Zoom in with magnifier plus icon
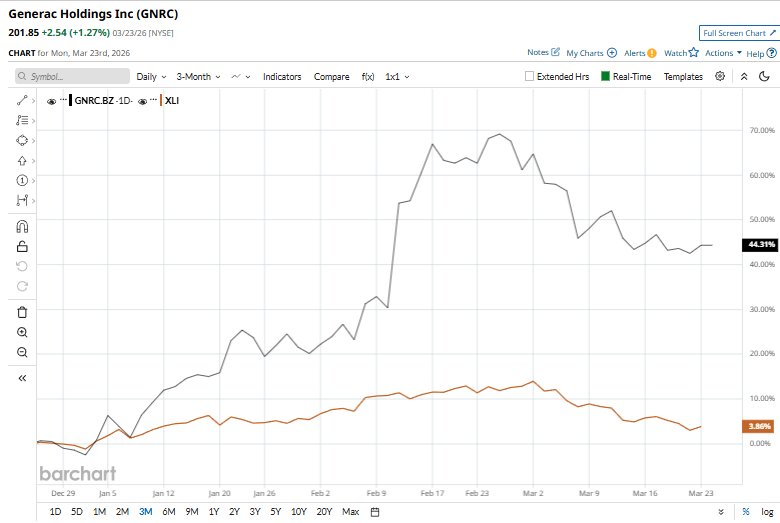Screen dimensions: 780x523 pos(22,332)
